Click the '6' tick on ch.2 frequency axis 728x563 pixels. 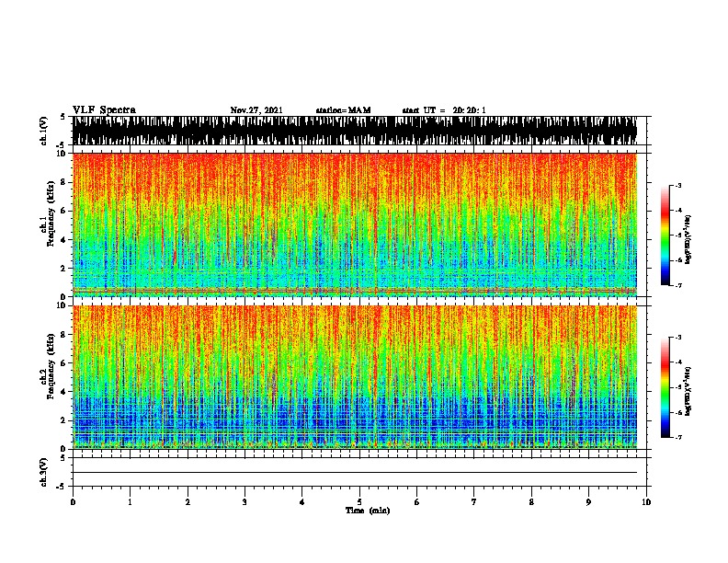click(64, 363)
